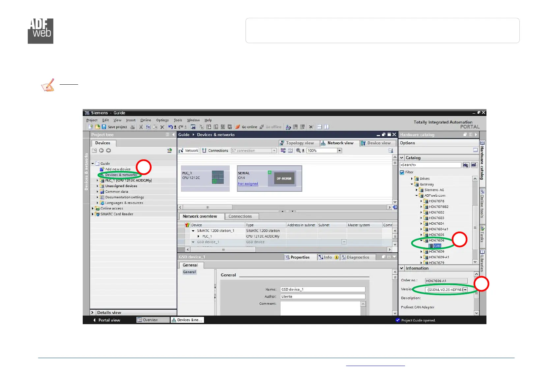The height and width of the screenshot is (392, 555).
Task: Select Devices & networks in Project tree
Action: (x=121, y=175)
